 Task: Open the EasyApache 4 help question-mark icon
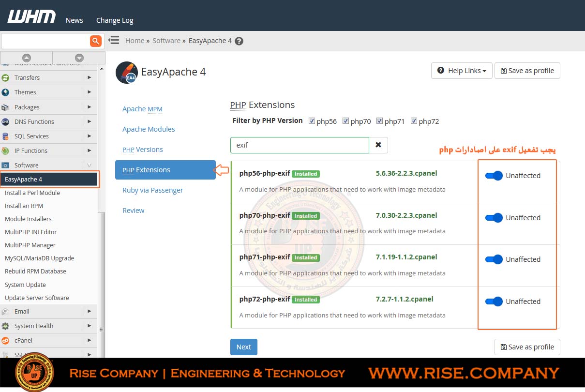[x=239, y=41]
